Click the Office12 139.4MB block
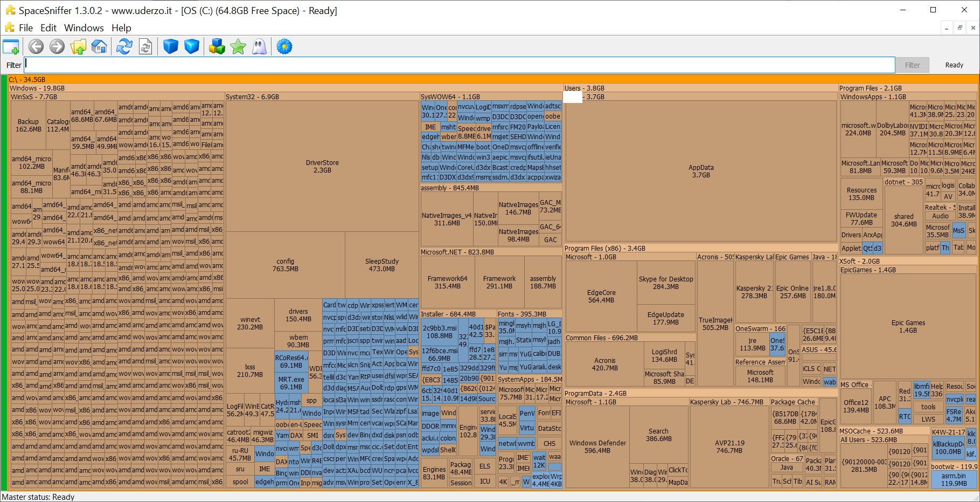This screenshot has height=502, width=980. pos(856,407)
